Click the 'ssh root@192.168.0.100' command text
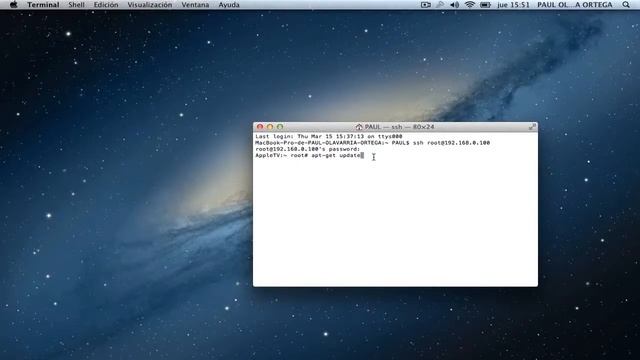640x360 pixels. pyautogui.click(x=451, y=143)
